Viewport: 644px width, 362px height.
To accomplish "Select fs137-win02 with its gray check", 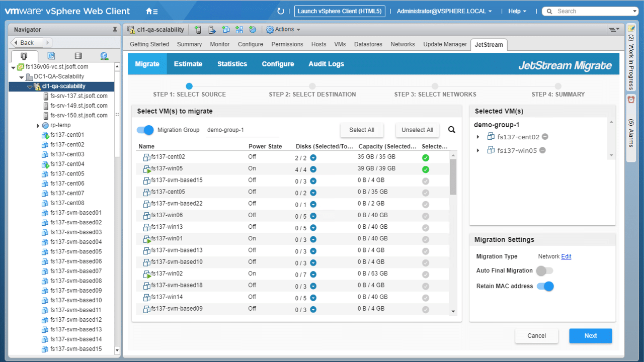I will coord(426,274).
